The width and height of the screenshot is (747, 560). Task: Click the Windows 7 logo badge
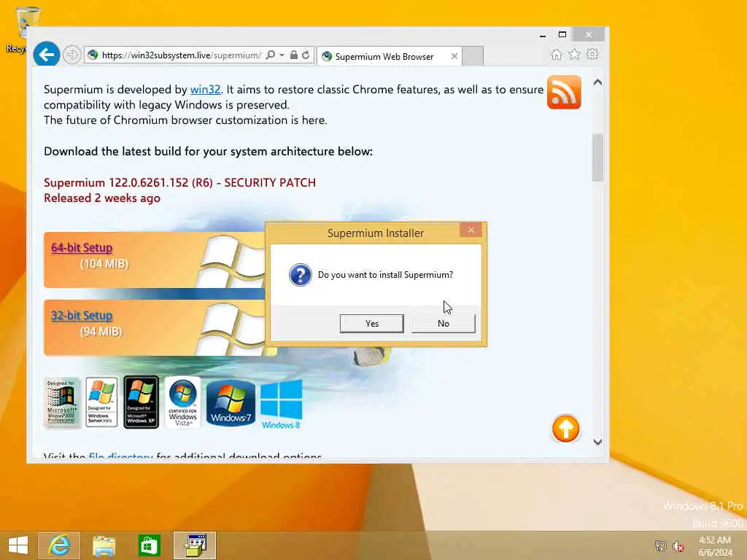click(x=231, y=402)
